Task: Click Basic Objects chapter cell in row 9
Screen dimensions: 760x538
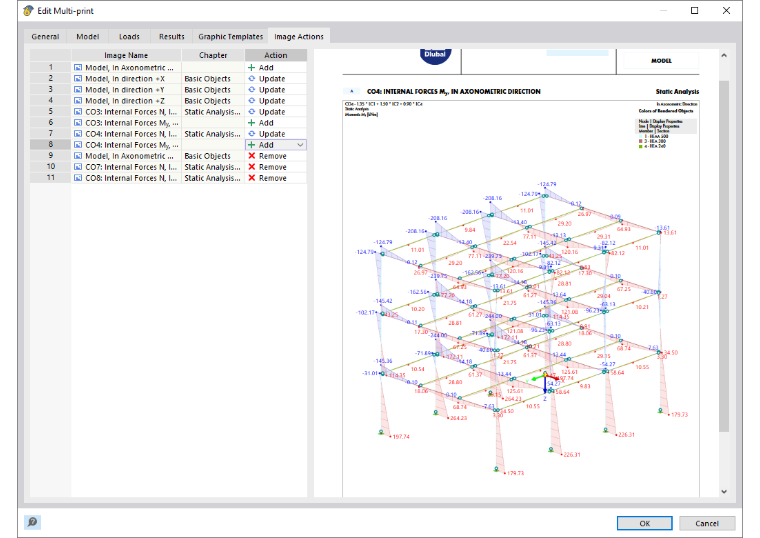Action: click(213, 156)
